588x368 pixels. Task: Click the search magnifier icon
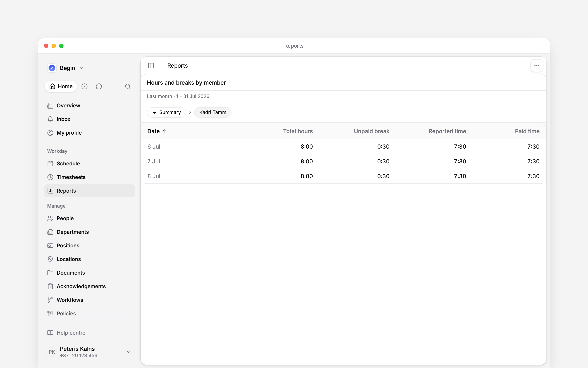click(128, 86)
